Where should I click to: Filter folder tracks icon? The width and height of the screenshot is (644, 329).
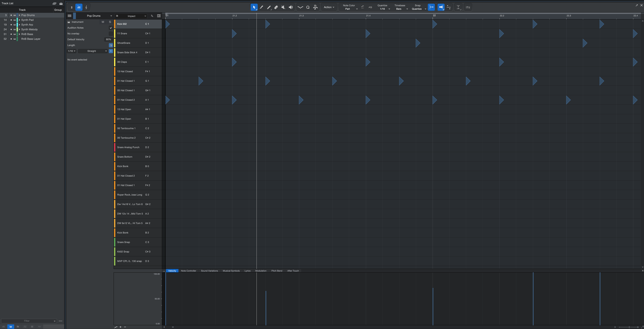click(18, 327)
